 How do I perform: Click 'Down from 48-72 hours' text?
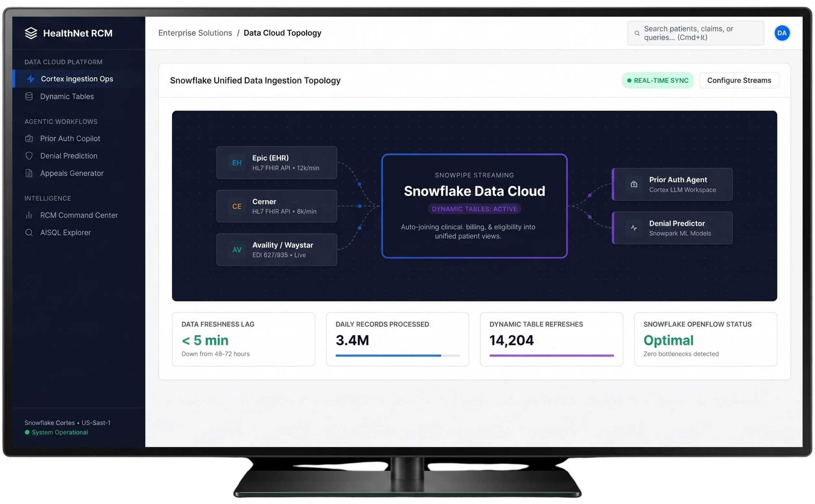point(215,354)
